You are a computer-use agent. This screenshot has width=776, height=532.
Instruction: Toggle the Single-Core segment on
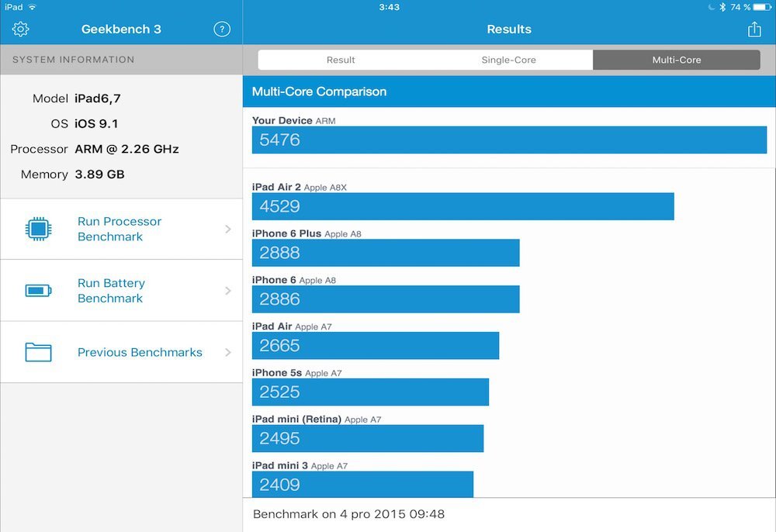pos(508,59)
